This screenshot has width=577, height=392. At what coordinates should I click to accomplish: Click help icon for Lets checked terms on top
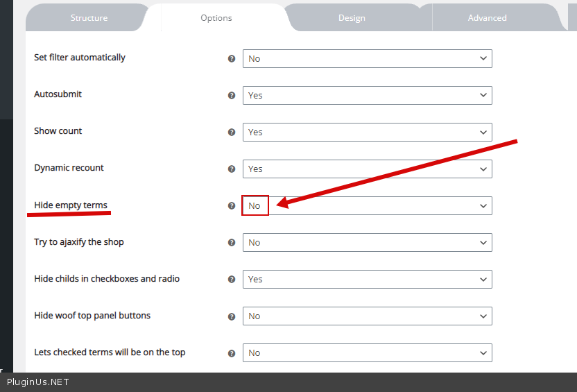[x=232, y=353]
